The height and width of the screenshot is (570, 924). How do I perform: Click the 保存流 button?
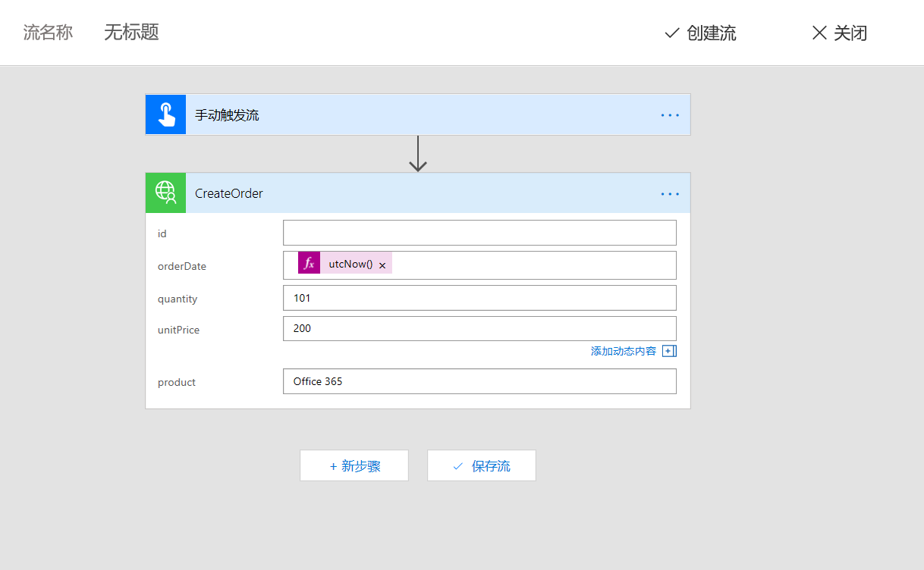pyautogui.click(x=481, y=465)
